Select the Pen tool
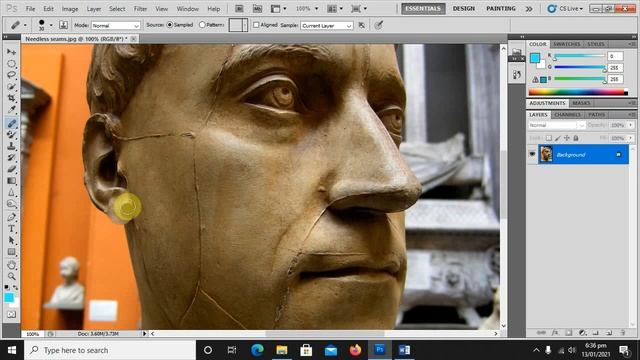The width and height of the screenshot is (640, 360). [11, 217]
